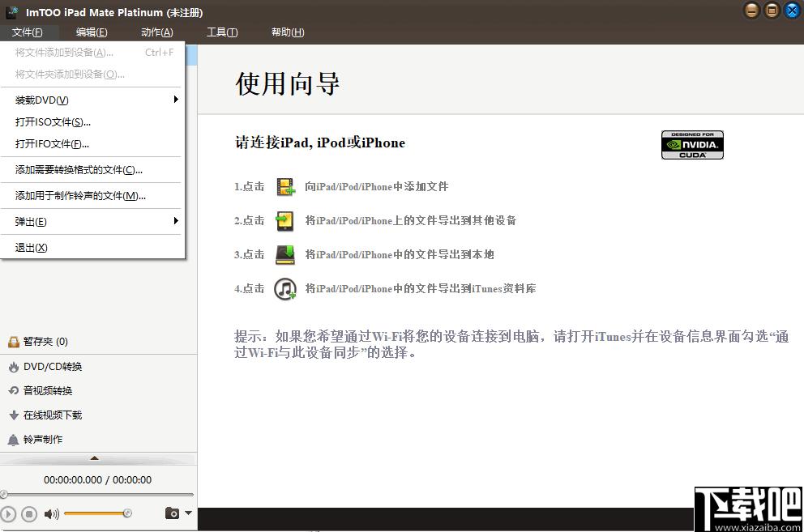Click text 将iPad/iPod/iPhone中的文件导出到本地
The image size is (804, 532).
400,255
